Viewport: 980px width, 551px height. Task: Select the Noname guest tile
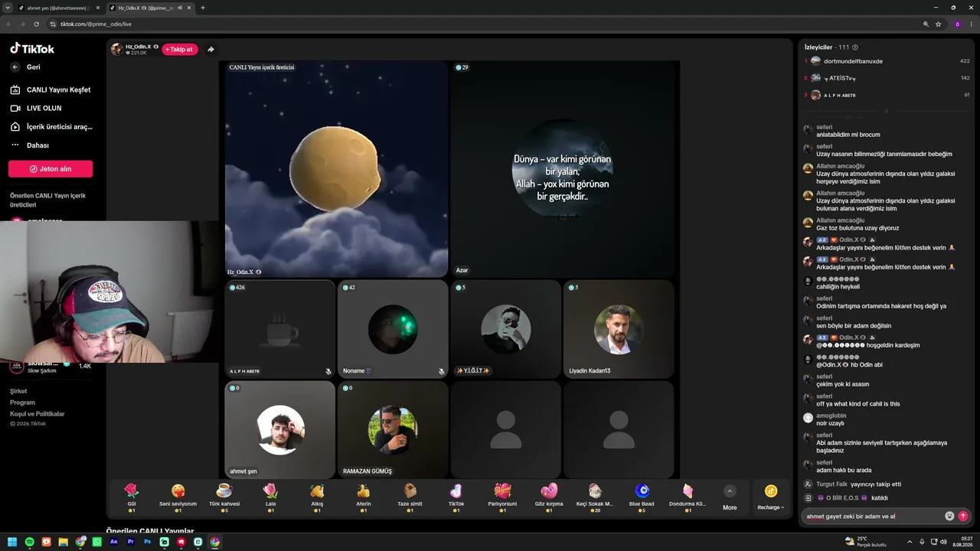click(x=393, y=329)
